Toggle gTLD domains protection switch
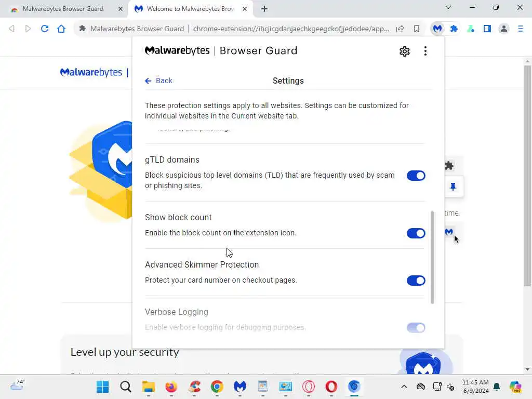 (416, 176)
